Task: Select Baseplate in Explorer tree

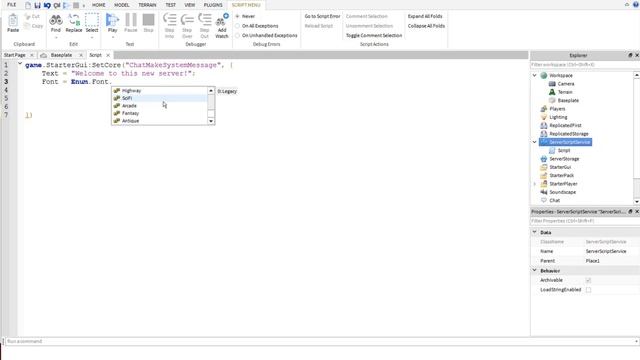Action: tap(568, 100)
